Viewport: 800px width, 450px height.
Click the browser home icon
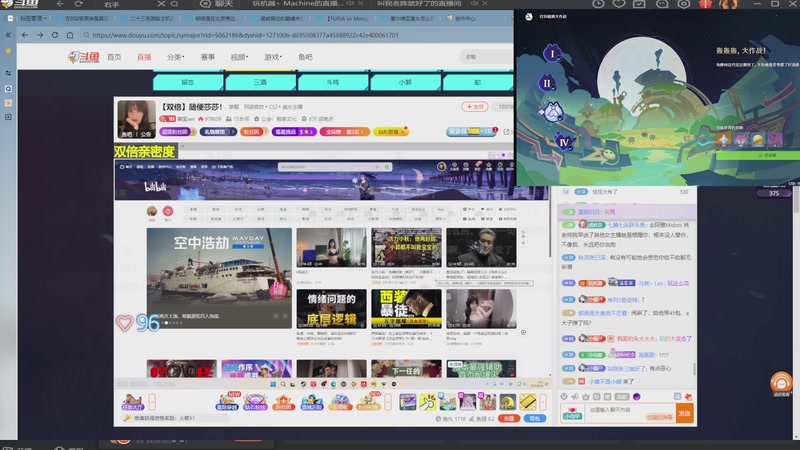70,35
